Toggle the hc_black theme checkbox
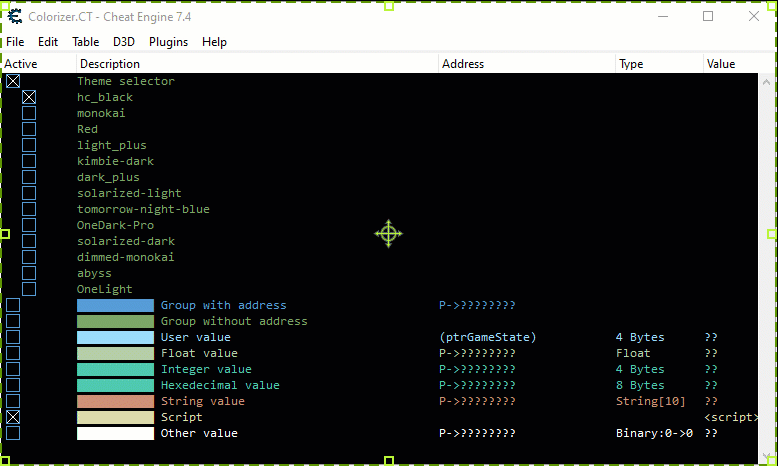This screenshot has height=466, width=778. pyautogui.click(x=29, y=97)
